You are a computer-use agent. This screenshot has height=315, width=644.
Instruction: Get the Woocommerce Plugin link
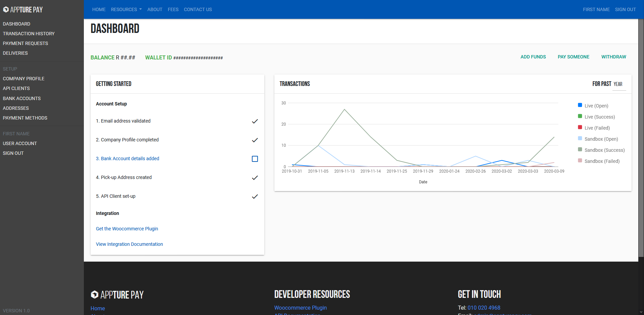coord(127,229)
